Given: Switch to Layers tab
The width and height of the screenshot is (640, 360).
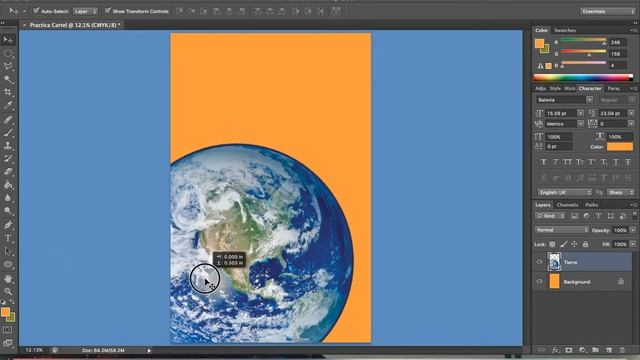Looking at the screenshot, I should click(543, 205).
